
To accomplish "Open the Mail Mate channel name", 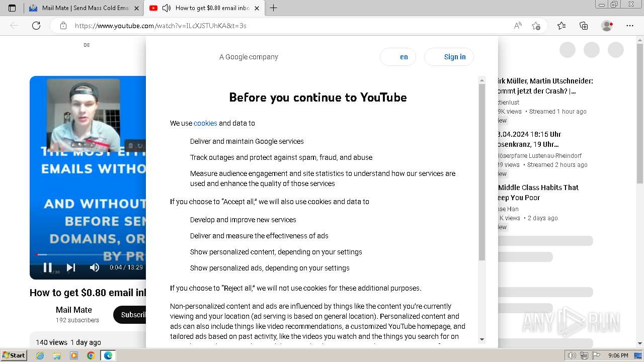I will click(x=74, y=310).
